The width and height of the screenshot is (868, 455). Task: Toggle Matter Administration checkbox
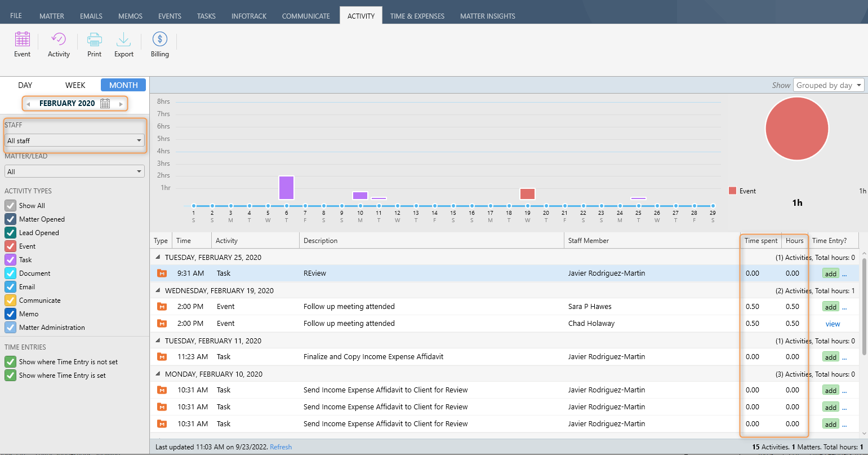pos(10,327)
